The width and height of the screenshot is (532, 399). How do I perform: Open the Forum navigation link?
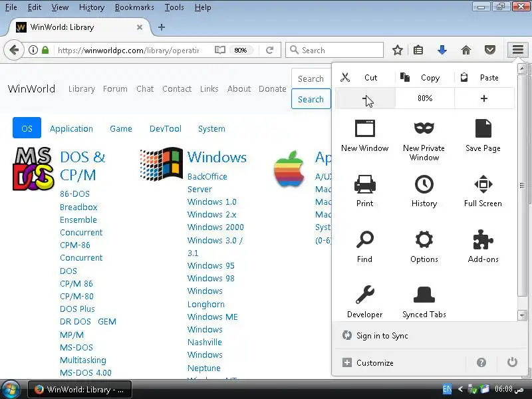click(x=115, y=89)
